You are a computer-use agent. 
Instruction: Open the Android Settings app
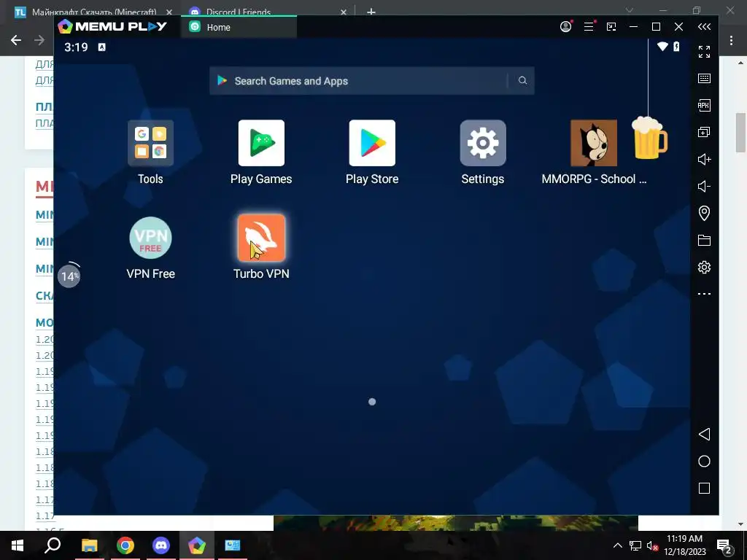coord(483,143)
